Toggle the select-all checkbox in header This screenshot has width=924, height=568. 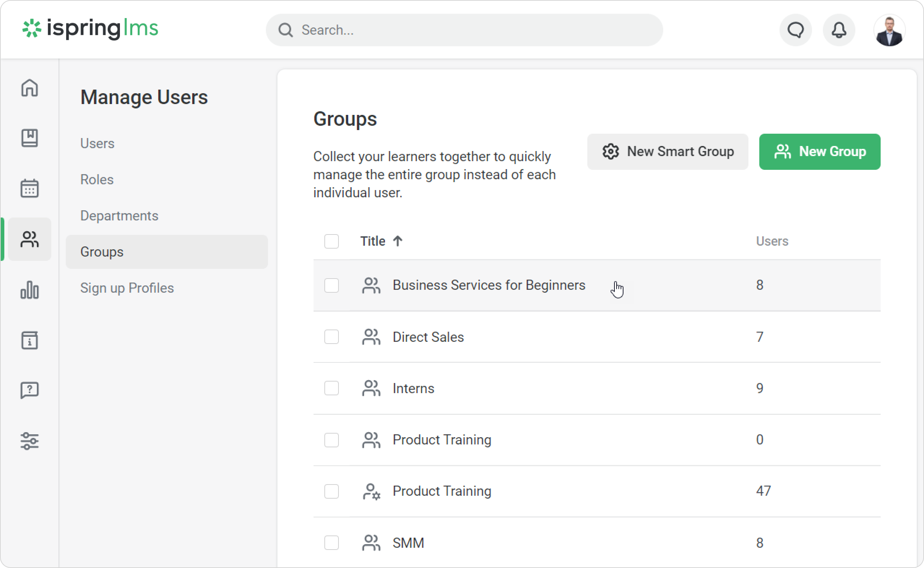(331, 241)
